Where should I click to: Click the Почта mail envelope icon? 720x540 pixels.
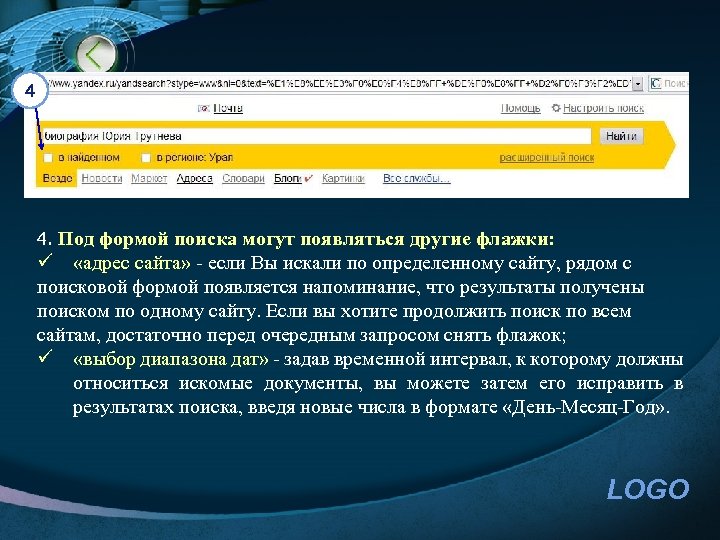coord(203,108)
